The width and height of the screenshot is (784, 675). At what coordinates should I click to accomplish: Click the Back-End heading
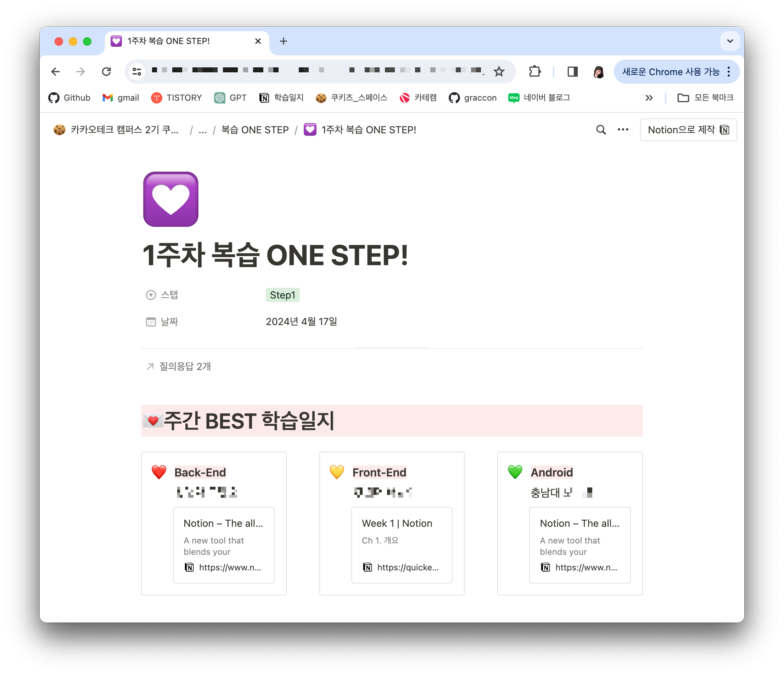[x=200, y=473]
